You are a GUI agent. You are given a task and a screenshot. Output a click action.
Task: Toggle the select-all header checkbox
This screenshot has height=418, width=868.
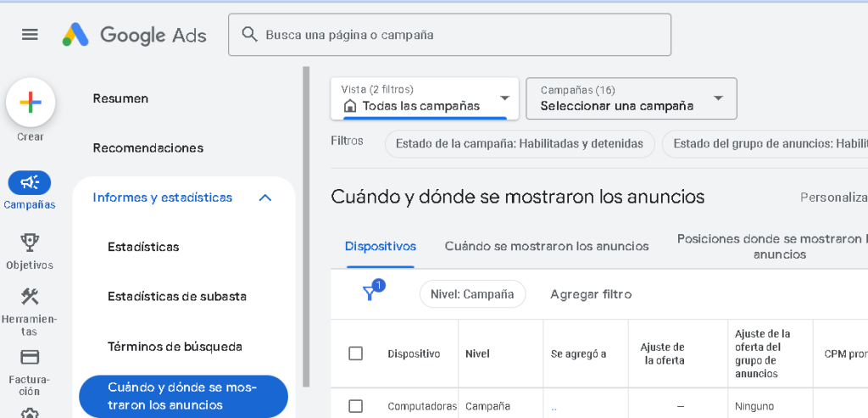pos(356,354)
